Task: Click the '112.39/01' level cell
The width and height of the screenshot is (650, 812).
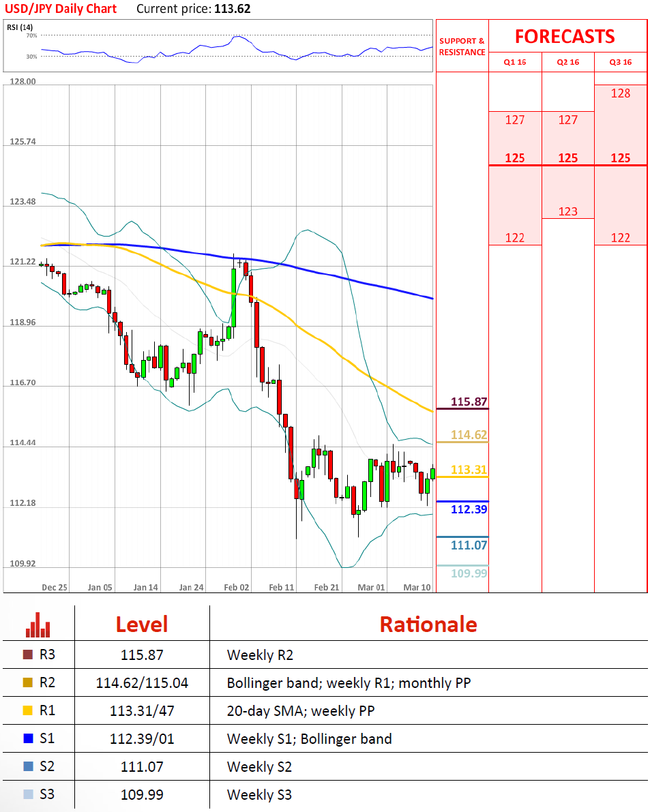Action: click(x=142, y=739)
